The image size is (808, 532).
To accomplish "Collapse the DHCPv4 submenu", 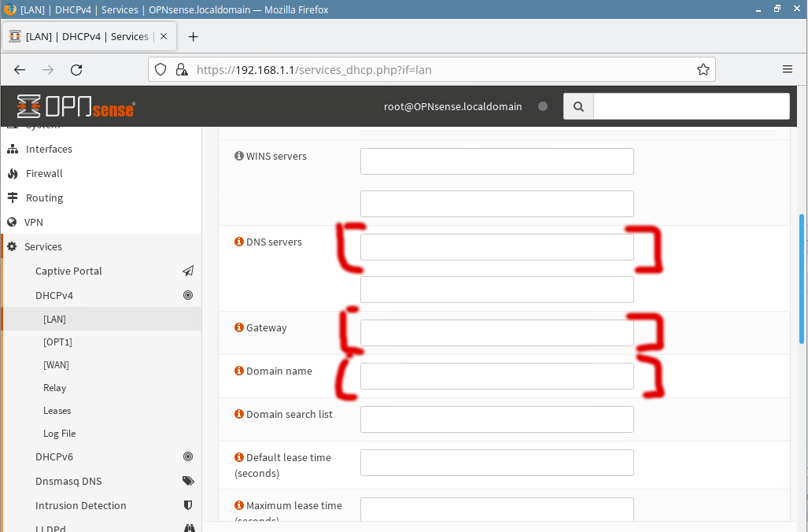I will pyautogui.click(x=54, y=295).
